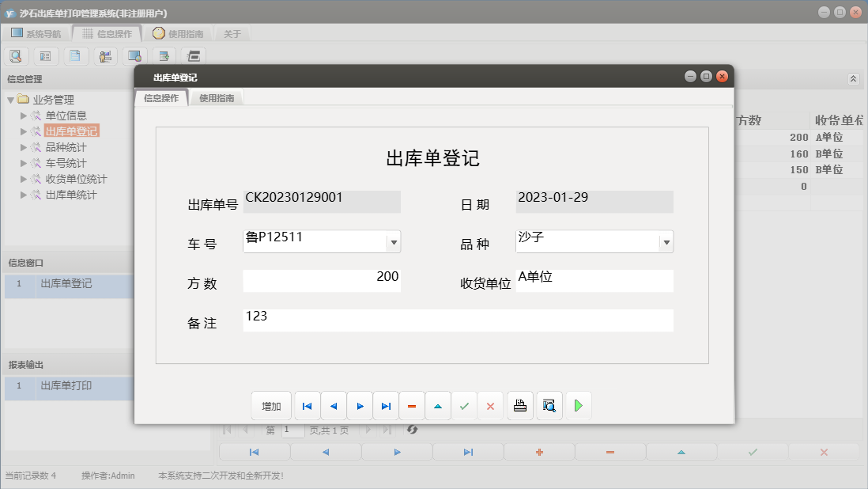
Task: Open the 品种 dropdown showing 沙子
Action: pos(666,242)
